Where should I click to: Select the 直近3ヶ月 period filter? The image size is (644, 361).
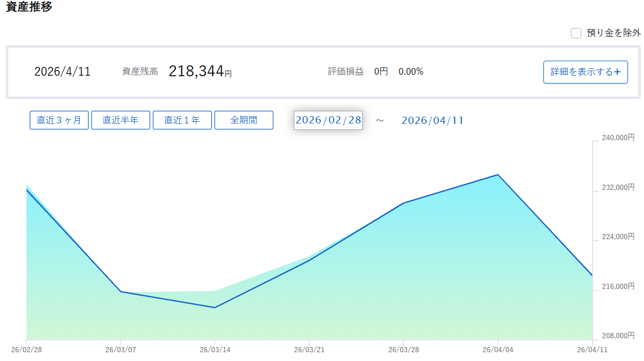coord(59,120)
